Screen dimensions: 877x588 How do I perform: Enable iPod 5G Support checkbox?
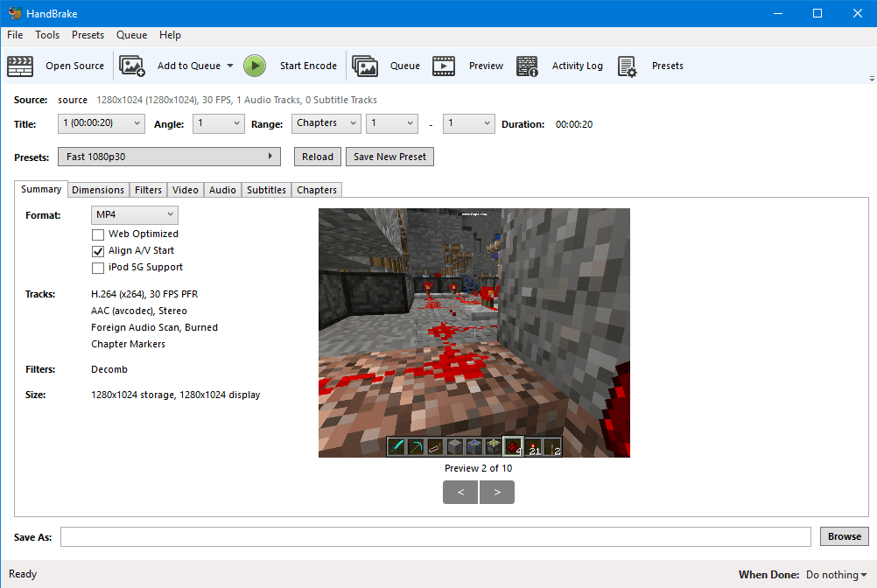pos(98,268)
